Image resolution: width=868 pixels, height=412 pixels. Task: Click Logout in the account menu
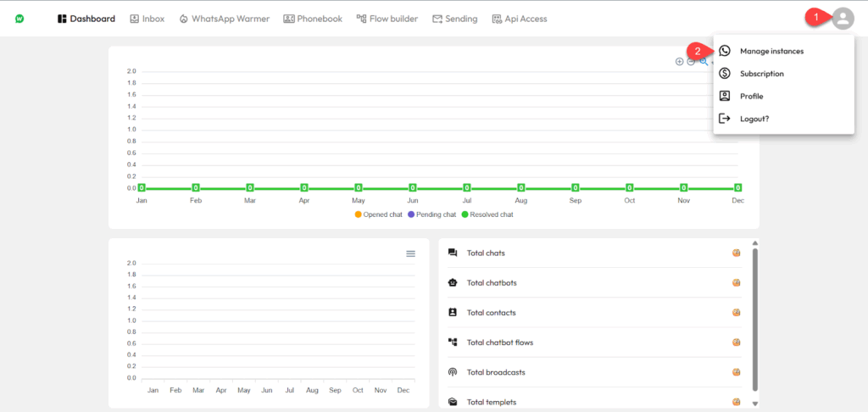754,119
